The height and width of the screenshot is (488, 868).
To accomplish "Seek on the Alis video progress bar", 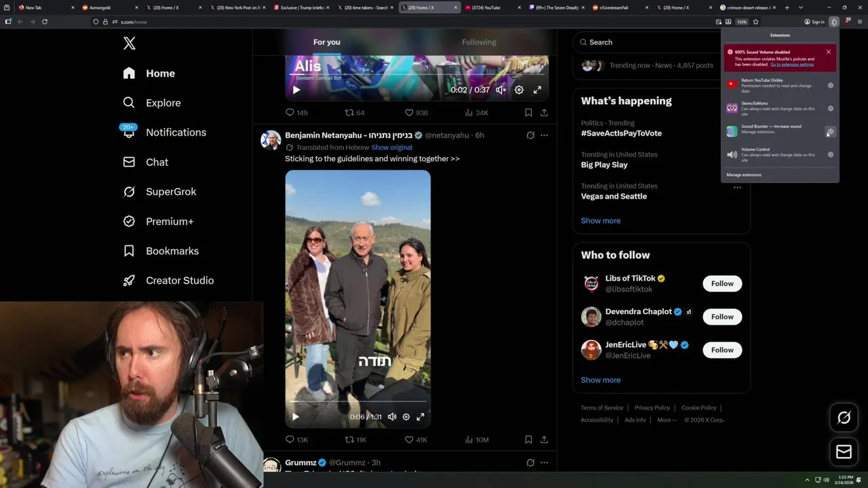I will [416, 75].
